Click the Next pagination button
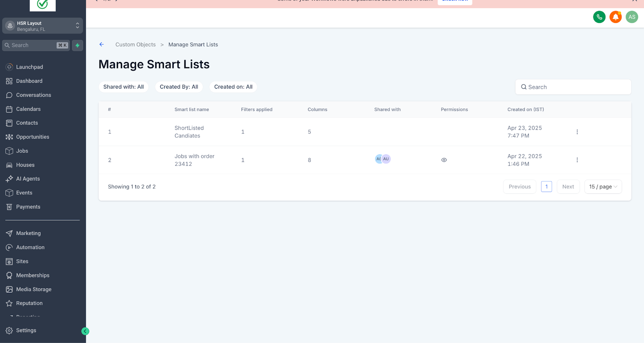This screenshot has width=644, height=343. [568, 187]
